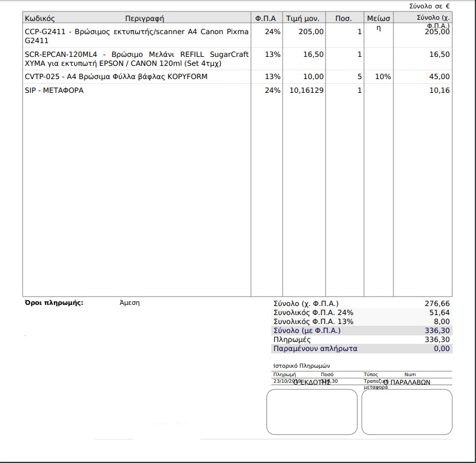The width and height of the screenshot is (476, 463).
Task: Click the Κωδικός column header
Action: (40, 18)
